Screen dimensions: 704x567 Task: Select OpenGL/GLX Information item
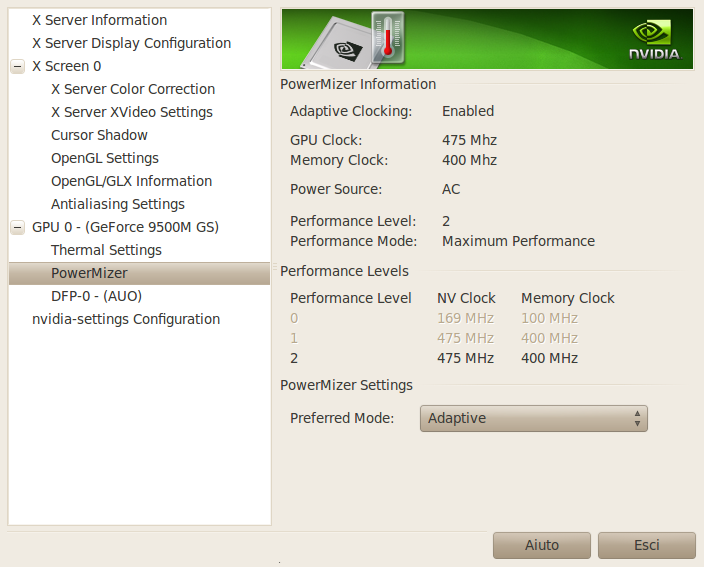click(x=131, y=181)
